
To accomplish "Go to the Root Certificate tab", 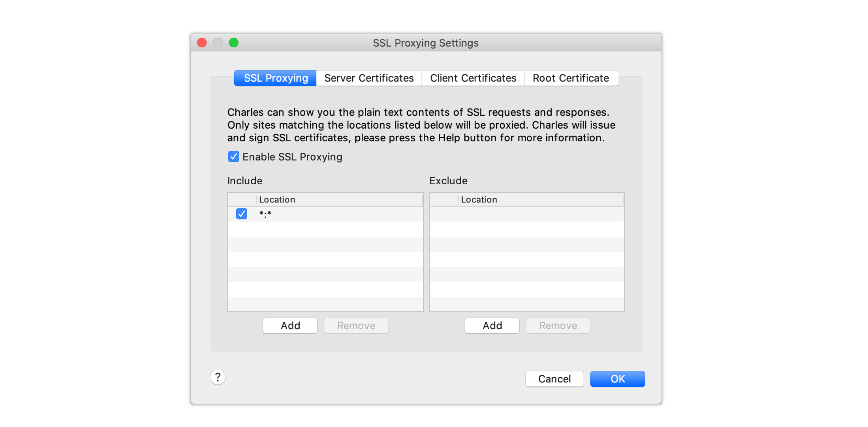I will [x=570, y=78].
